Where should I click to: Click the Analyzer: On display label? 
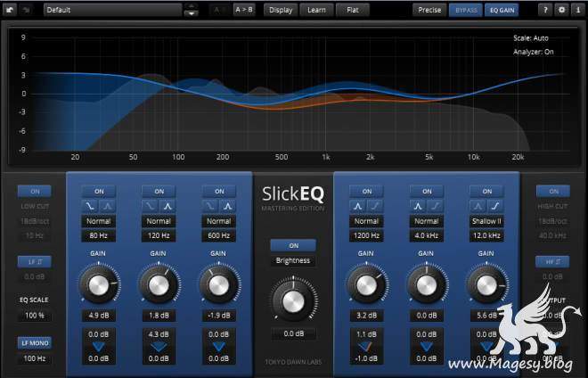click(534, 52)
